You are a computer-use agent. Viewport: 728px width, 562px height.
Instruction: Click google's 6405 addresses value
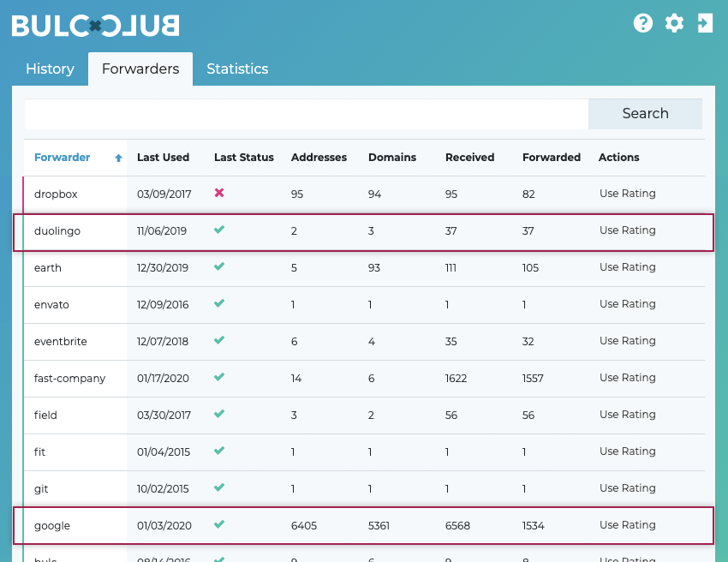pyautogui.click(x=304, y=526)
